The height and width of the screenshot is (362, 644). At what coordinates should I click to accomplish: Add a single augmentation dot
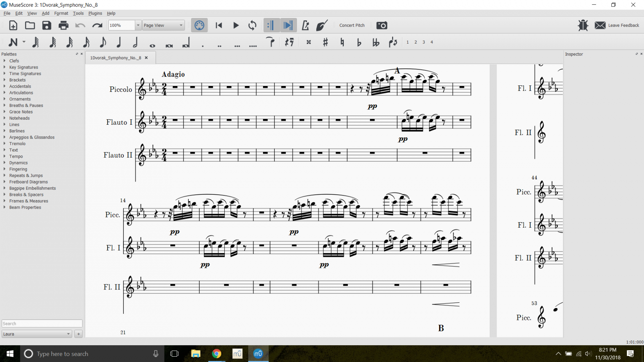click(x=203, y=46)
